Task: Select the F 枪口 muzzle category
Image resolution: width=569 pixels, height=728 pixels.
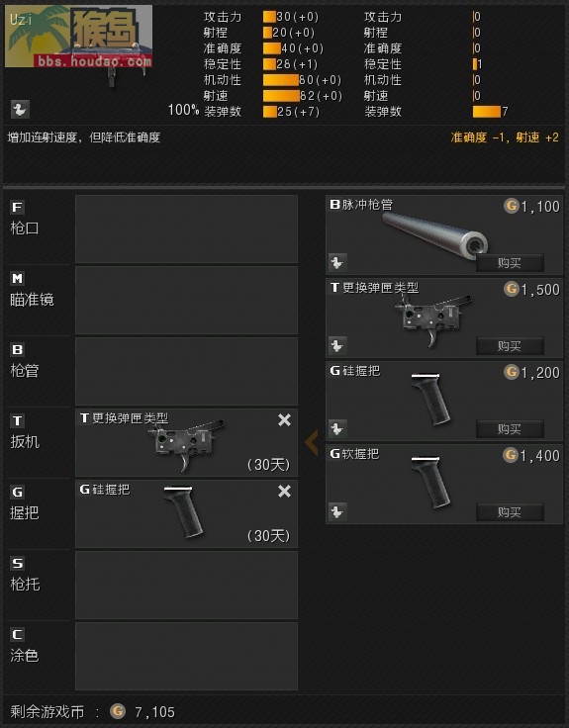Action: [38, 229]
